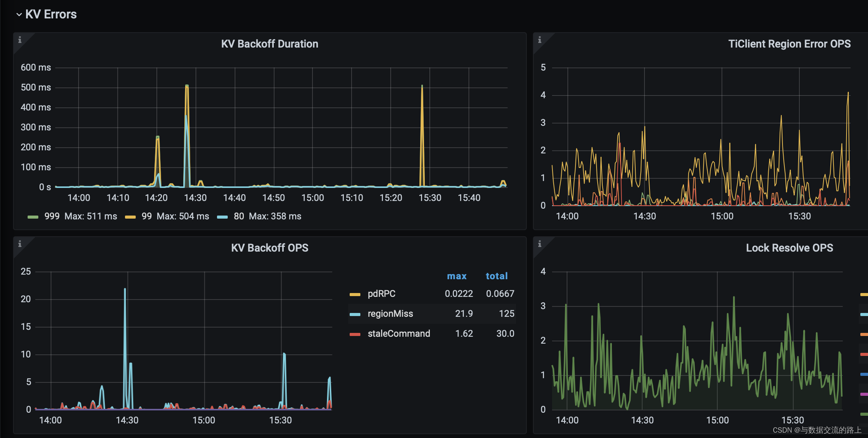The image size is (868, 438).
Task: Click staleCommand total value 30.0
Action: coord(505,334)
